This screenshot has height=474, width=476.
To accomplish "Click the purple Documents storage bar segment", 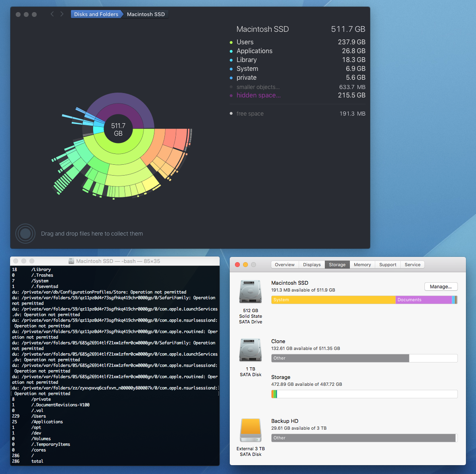I will (424, 300).
